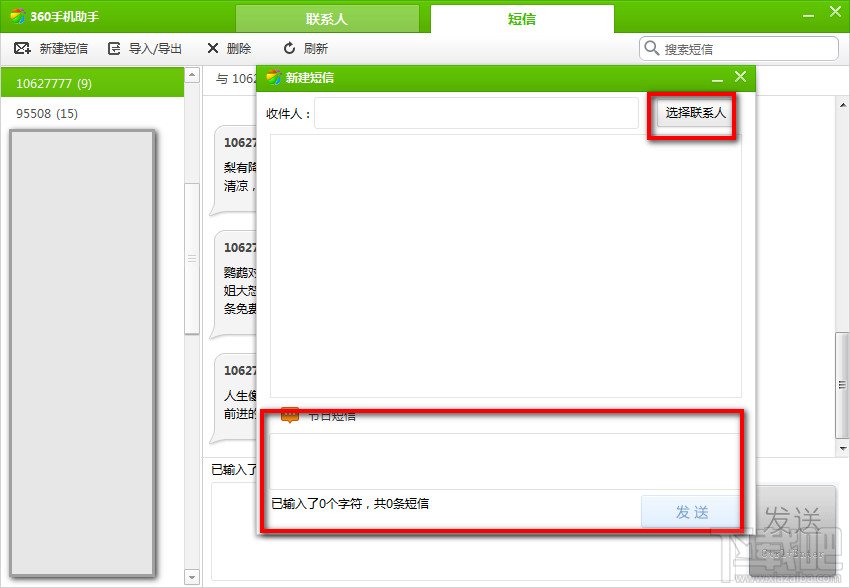Click the magnifier icon in search box
The height and width of the screenshot is (588, 850).
649,48
